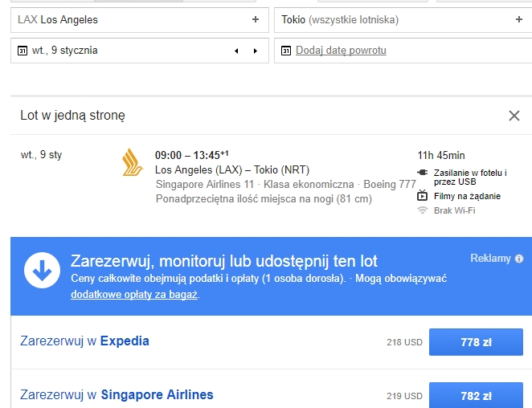The image size is (532, 408).
Task: Click the 218 USD price text
Action: click(404, 342)
